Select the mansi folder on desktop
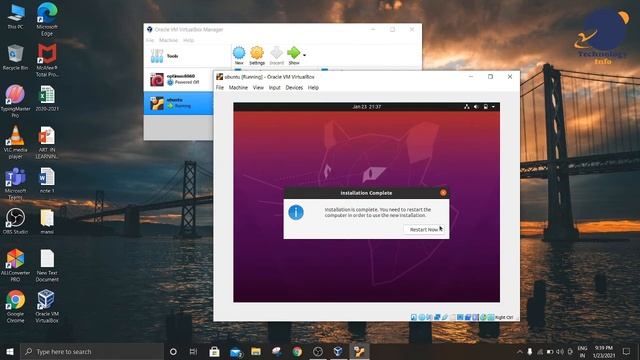 47,222
